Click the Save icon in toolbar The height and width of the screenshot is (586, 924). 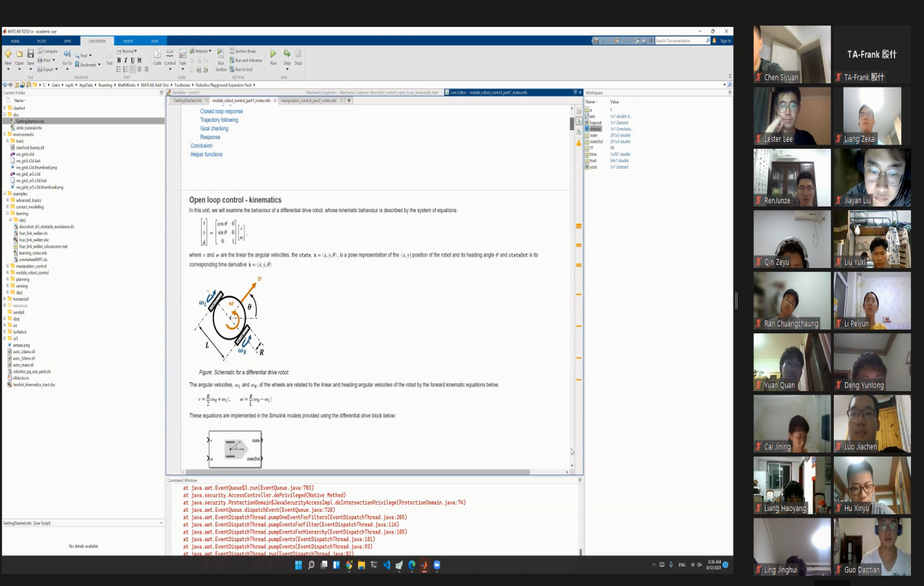pyautogui.click(x=30, y=54)
